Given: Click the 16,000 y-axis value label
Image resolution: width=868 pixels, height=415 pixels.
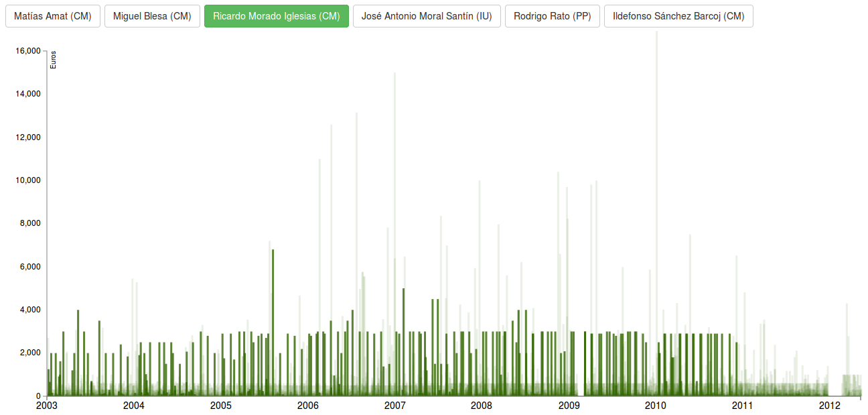Looking at the screenshot, I should (28, 51).
